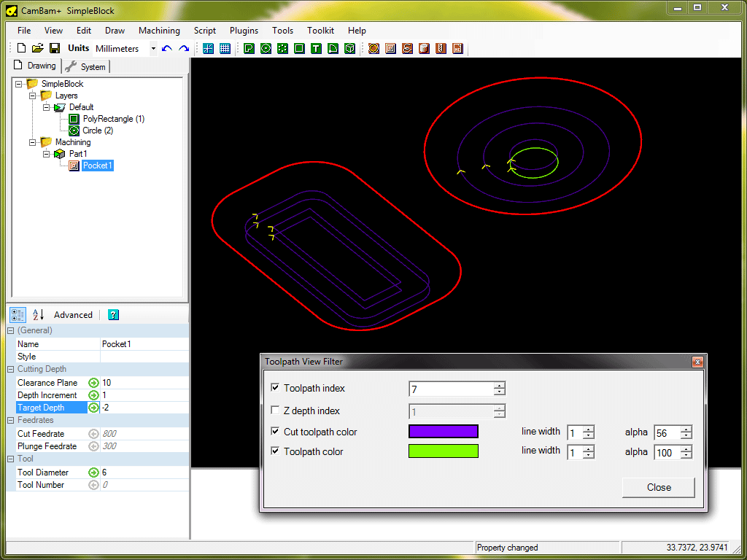Image resolution: width=747 pixels, height=560 pixels.
Task: Enable the Z depth index checkbox
Action: pos(275,411)
